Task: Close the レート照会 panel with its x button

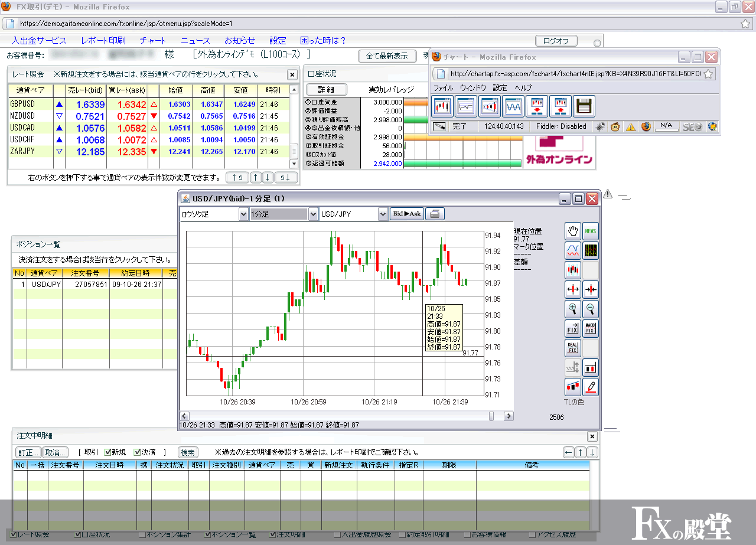Action: point(292,74)
